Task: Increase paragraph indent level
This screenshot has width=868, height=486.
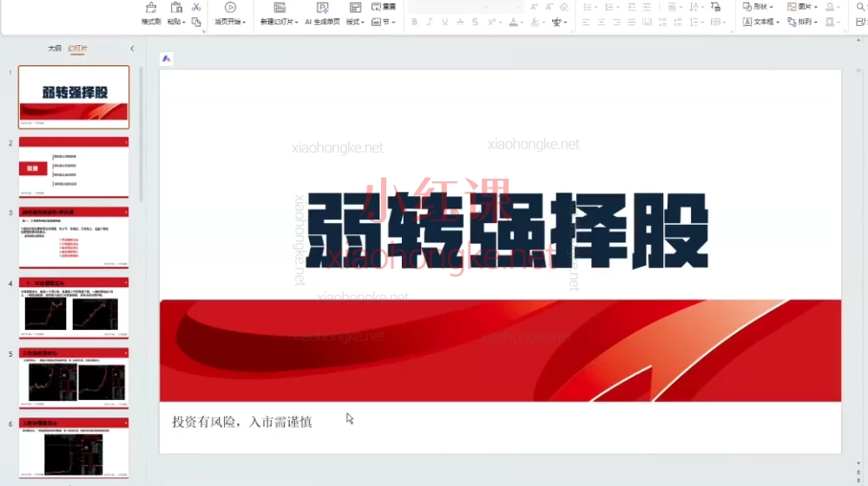Action: (647, 7)
